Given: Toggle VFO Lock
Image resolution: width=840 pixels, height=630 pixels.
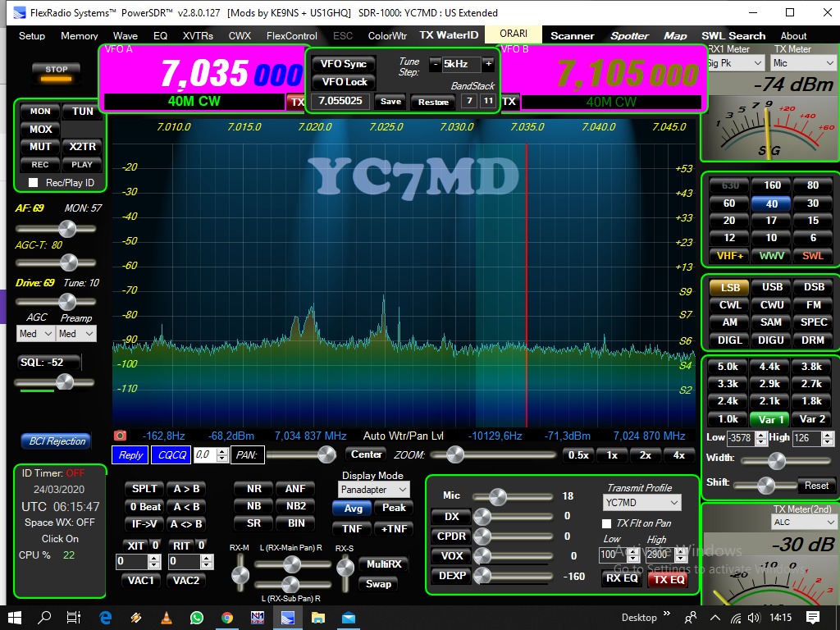Looking at the screenshot, I should pyautogui.click(x=344, y=82).
